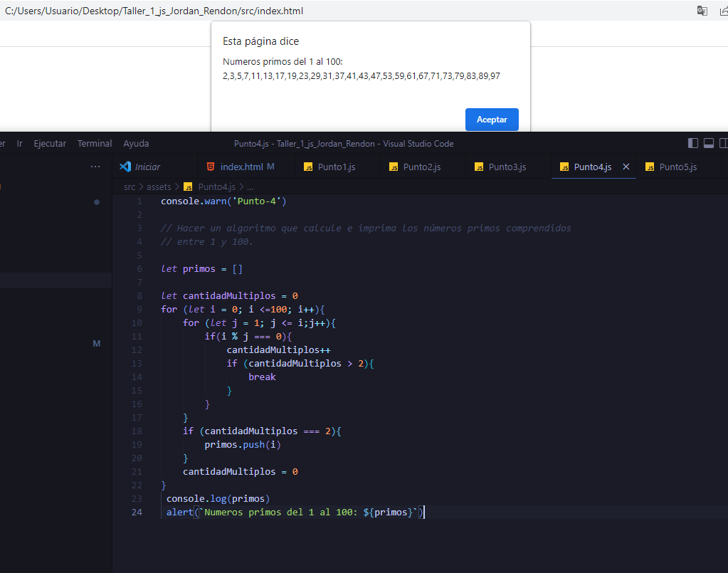Switch to the Punto5.js tab
Viewport: 728px width, 573px height.
click(x=678, y=167)
